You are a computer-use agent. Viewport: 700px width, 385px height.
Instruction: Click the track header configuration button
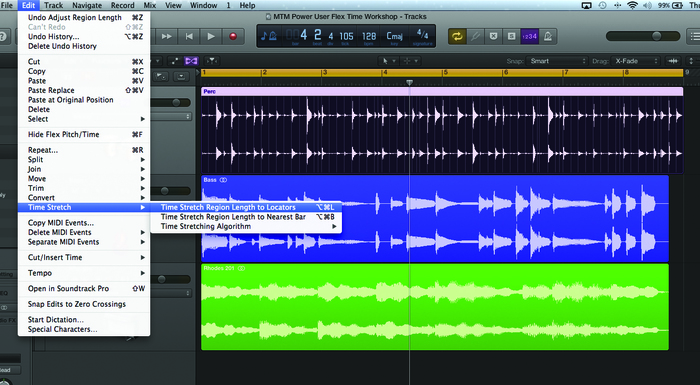point(181,76)
